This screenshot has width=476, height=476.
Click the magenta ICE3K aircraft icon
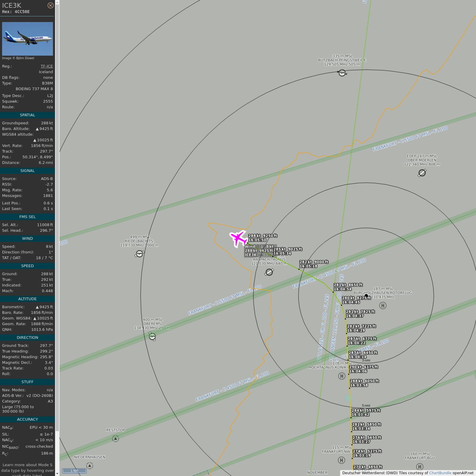click(x=238, y=238)
